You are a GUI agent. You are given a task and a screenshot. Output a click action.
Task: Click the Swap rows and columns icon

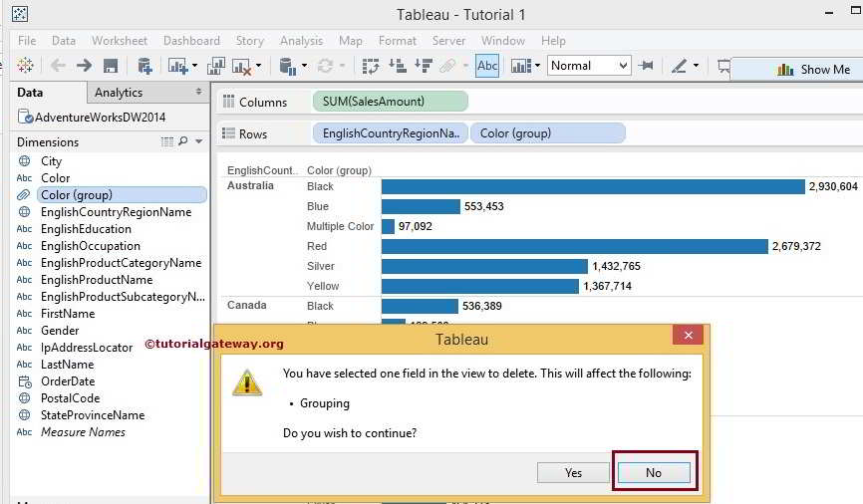tap(371, 66)
